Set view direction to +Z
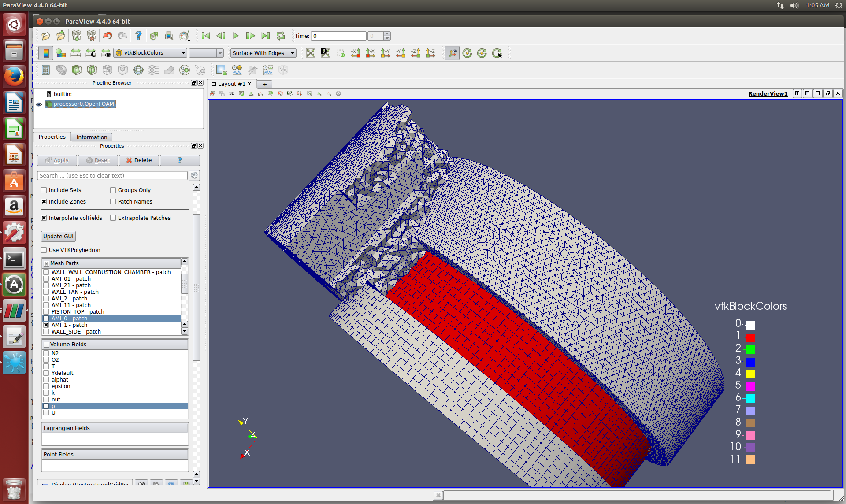The width and height of the screenshot is (846, 504). click(416, 53)
